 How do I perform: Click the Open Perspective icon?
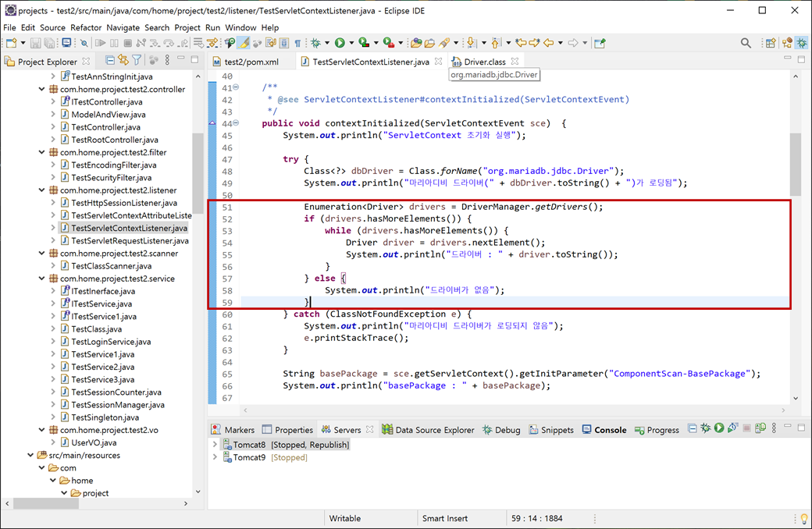[x=771, y=43]
